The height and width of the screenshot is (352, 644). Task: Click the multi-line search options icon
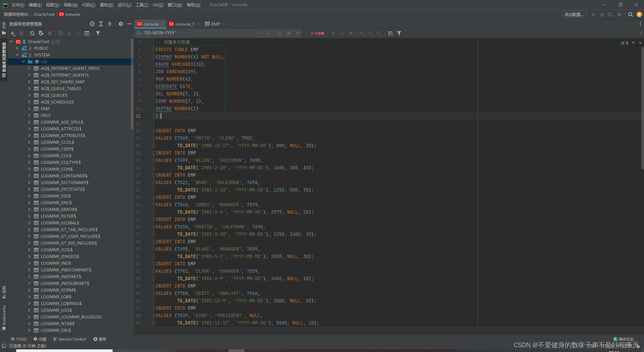(x=390, y=33)
